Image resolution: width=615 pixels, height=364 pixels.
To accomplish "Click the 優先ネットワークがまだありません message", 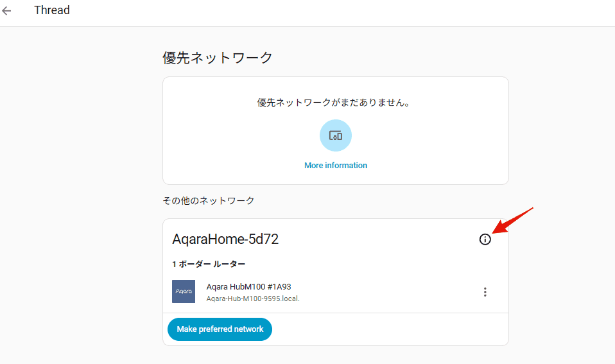I will [335, 102].
